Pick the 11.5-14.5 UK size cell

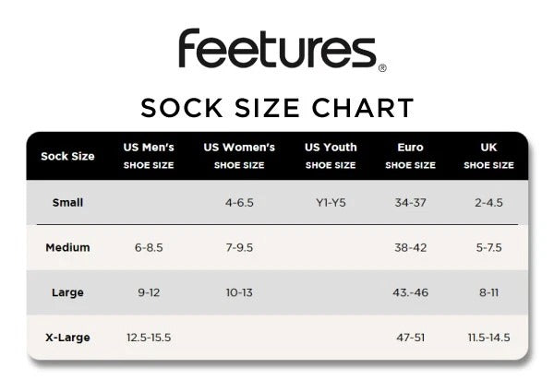pos(488,338)
